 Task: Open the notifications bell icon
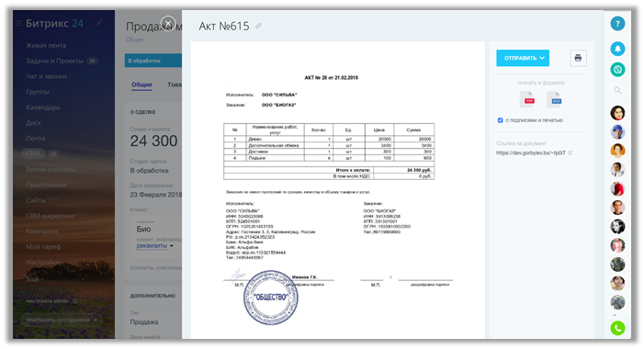pos(617,49)
